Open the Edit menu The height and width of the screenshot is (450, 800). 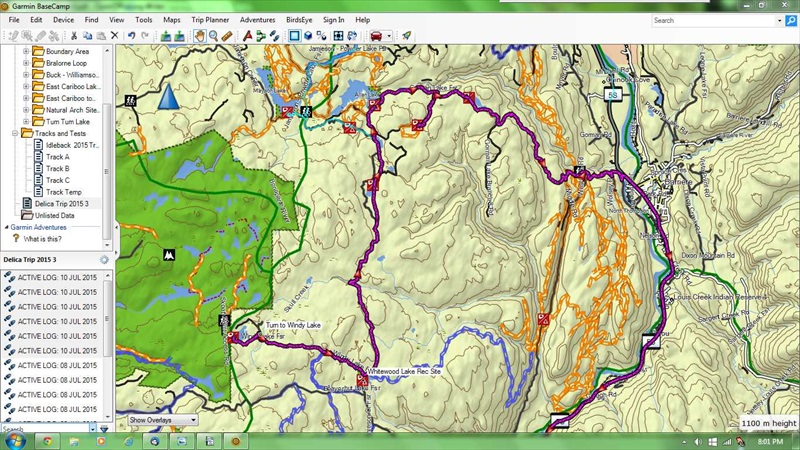36,20
